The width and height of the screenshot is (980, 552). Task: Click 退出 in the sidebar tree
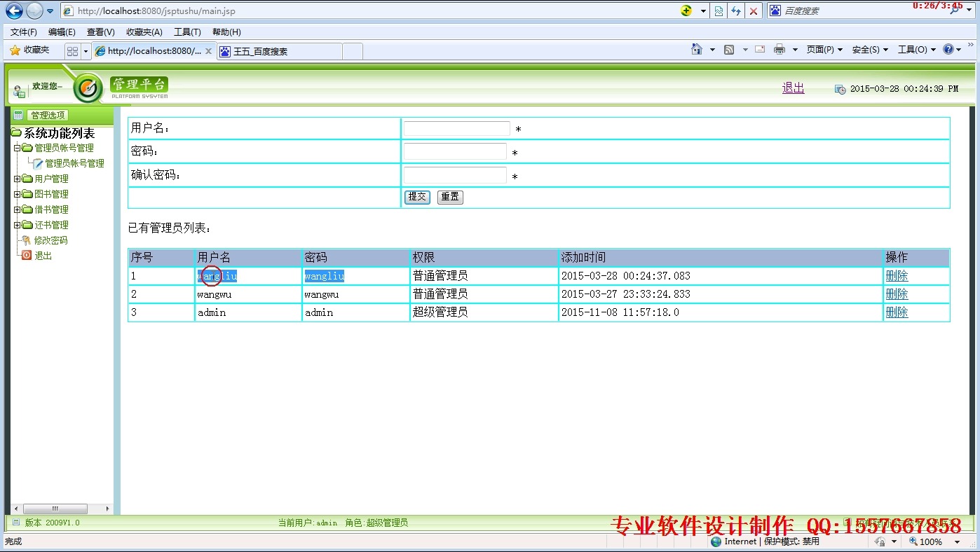(x=43, y=256)
